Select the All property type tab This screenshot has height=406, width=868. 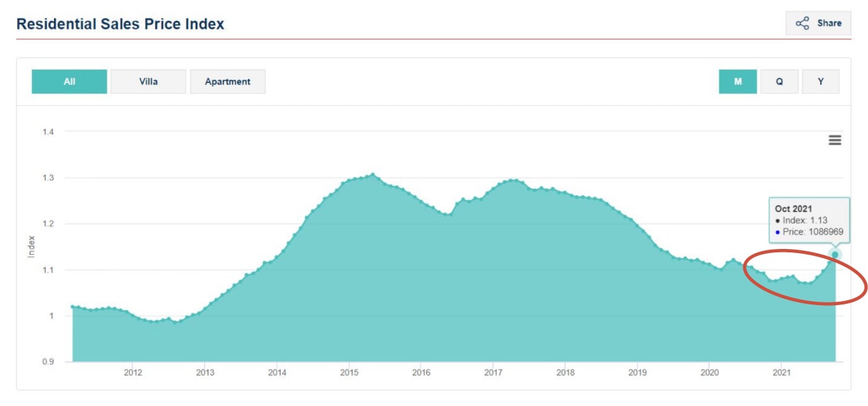click(69, 82)
